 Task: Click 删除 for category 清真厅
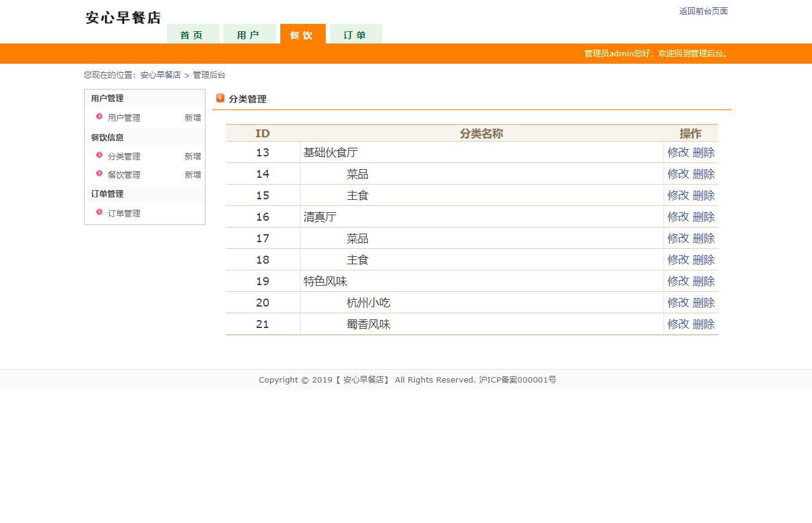[703, 216]
